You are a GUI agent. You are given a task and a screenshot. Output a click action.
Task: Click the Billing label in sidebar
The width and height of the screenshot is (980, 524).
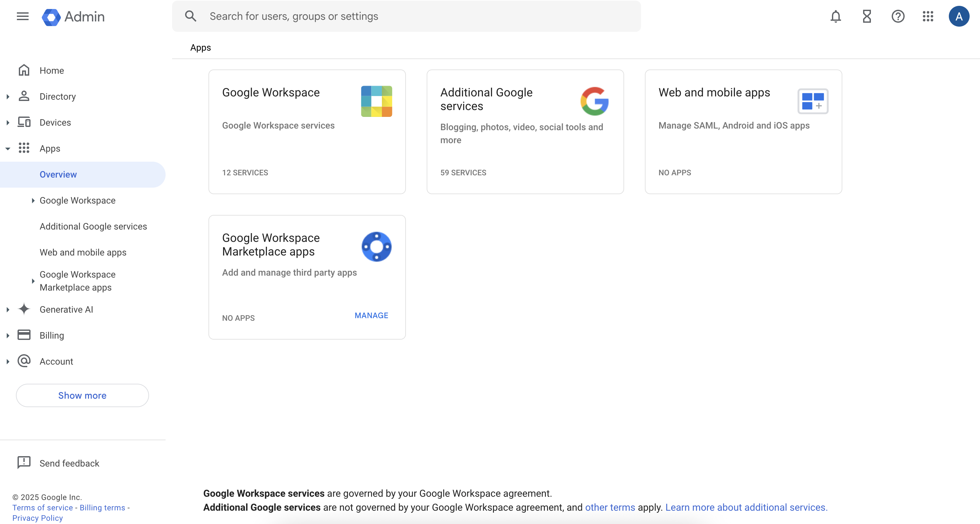pos(52,335)
